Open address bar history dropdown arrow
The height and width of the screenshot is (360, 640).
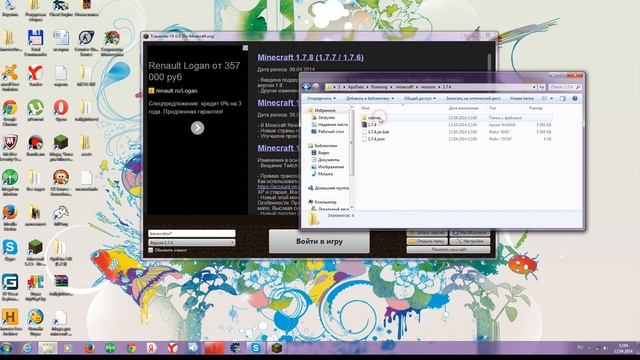(x=533, y=87)
